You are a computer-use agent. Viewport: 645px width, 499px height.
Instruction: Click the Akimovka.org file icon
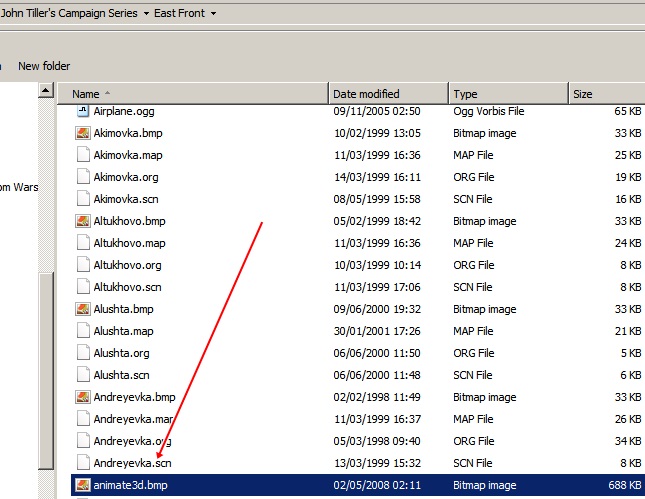click(83, 177)
